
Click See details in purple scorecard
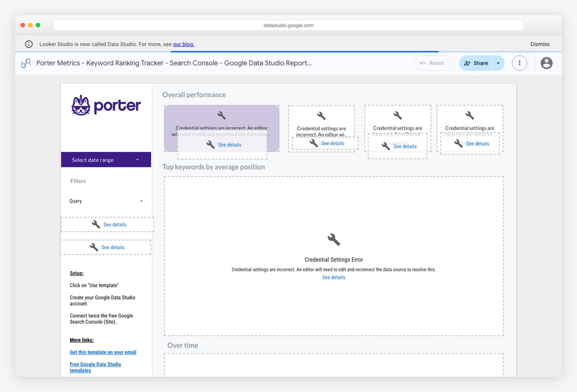click(x=230, y=145)
